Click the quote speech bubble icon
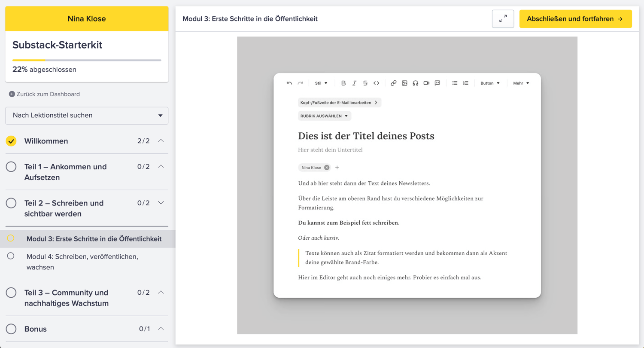The image size is (644, 348). [437, 83]
